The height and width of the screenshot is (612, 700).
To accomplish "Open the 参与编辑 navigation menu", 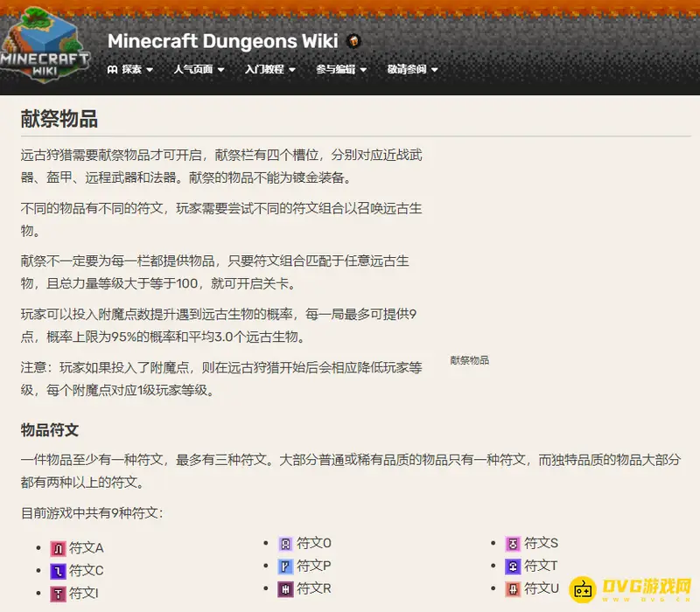I will (341, 69).
